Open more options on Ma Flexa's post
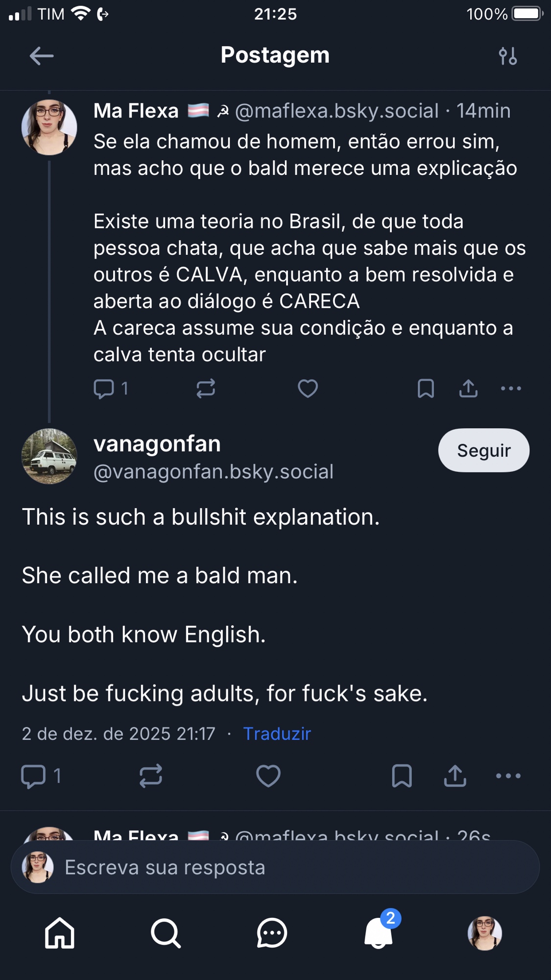 point(511,389)
